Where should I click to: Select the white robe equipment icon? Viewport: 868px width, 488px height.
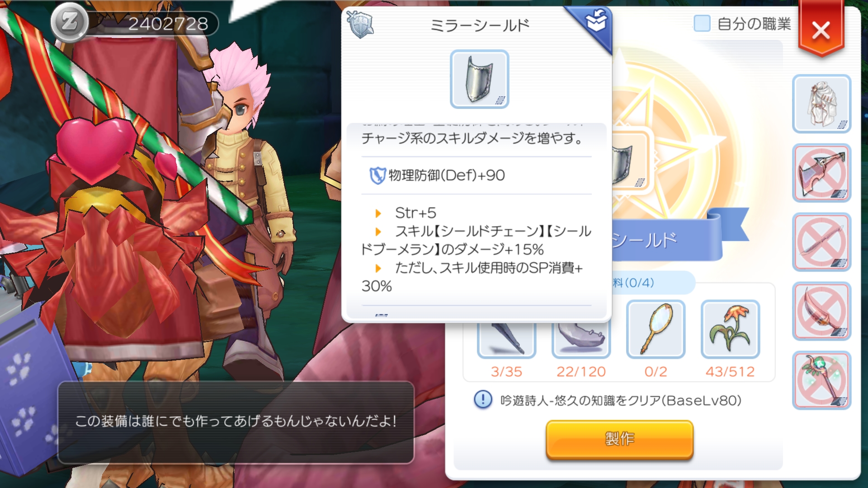[821, 104]
